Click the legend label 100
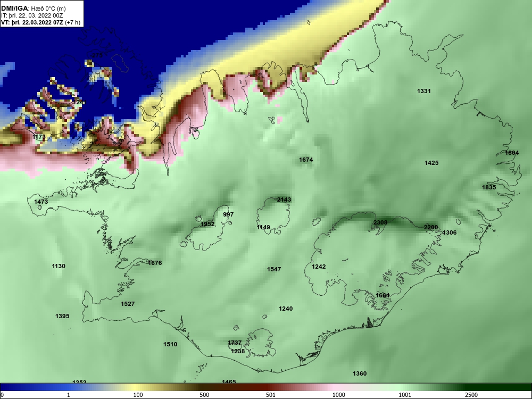Image resolution: width=532 pixels, height=399 pixels. [138, 395]
